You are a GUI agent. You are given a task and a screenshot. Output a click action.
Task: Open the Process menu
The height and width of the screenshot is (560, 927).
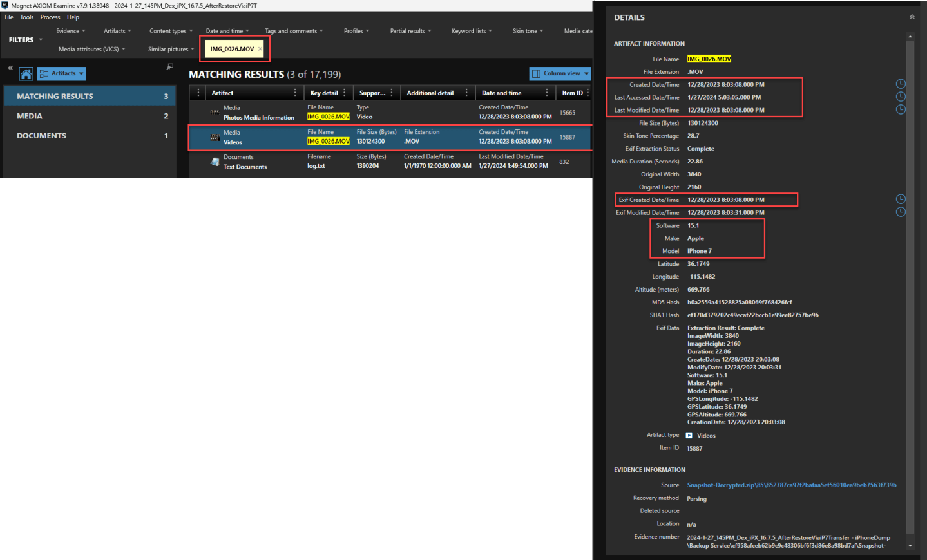[50, 17]
